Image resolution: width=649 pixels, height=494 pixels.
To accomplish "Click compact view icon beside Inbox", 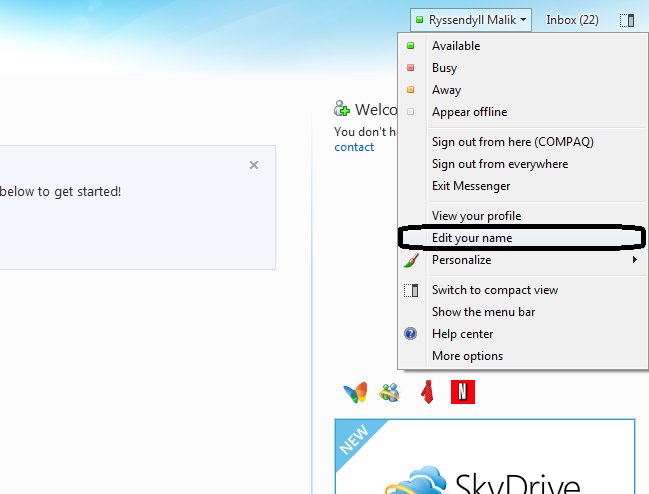I will (627, 20).
